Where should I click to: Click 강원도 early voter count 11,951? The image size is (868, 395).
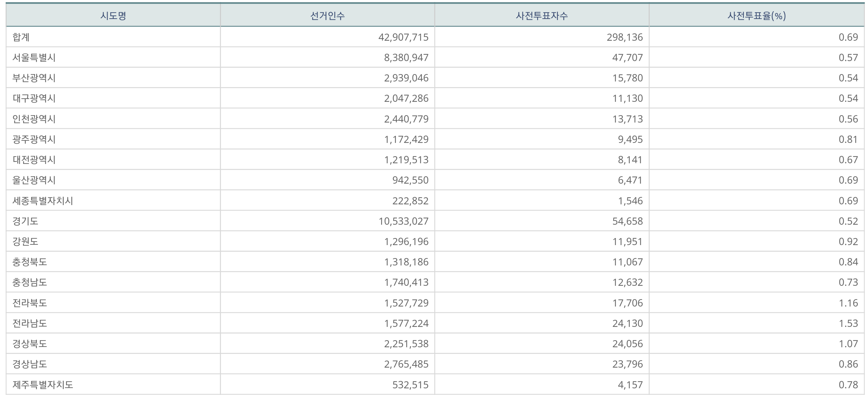point(627,242)
